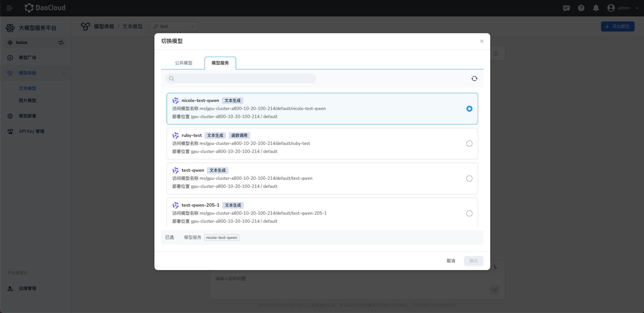Open the messages chat icon in header
This screenshot has height=313, width=644.
point(566,8)
